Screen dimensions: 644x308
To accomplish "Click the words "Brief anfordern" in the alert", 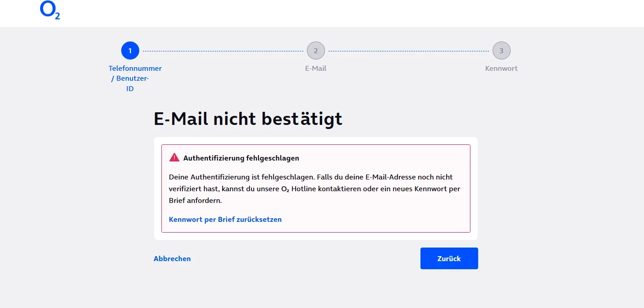I will 195,201.
